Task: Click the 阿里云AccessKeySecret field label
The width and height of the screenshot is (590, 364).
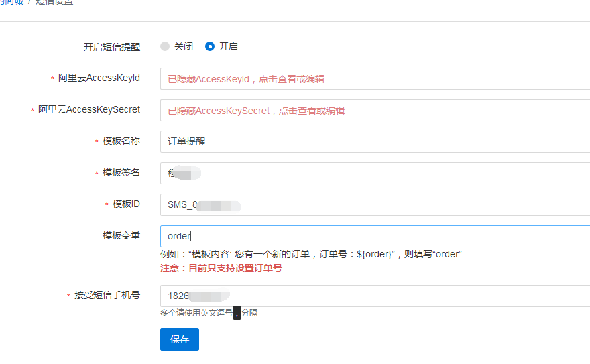Action: click(x=88, y=109)
